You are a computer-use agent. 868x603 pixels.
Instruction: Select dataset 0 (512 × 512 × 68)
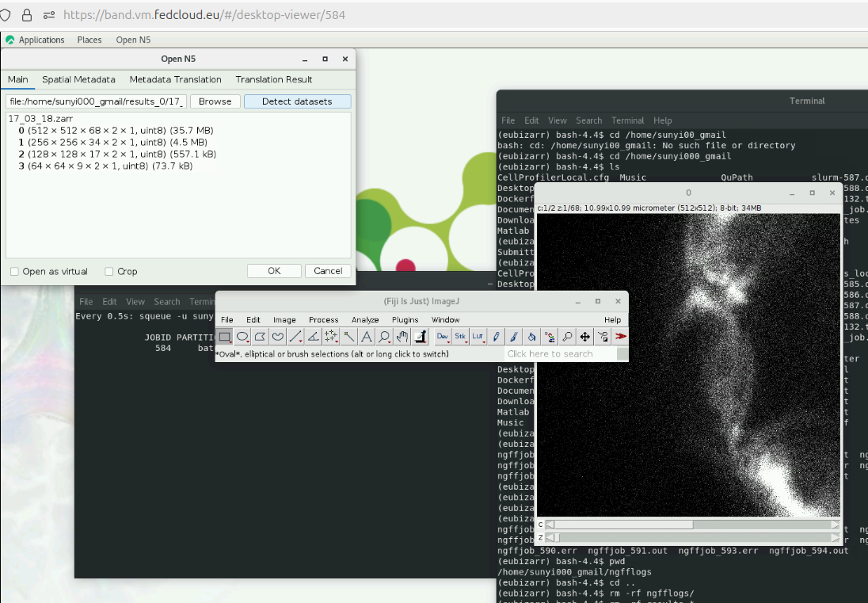[116, 130]
